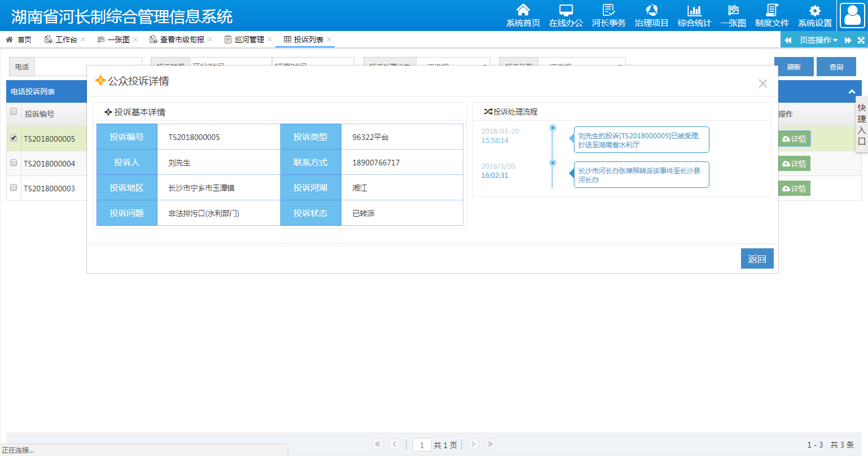Click the 查询 button
The width and height of the screenshot is (868, 456).
pos(836,67)
